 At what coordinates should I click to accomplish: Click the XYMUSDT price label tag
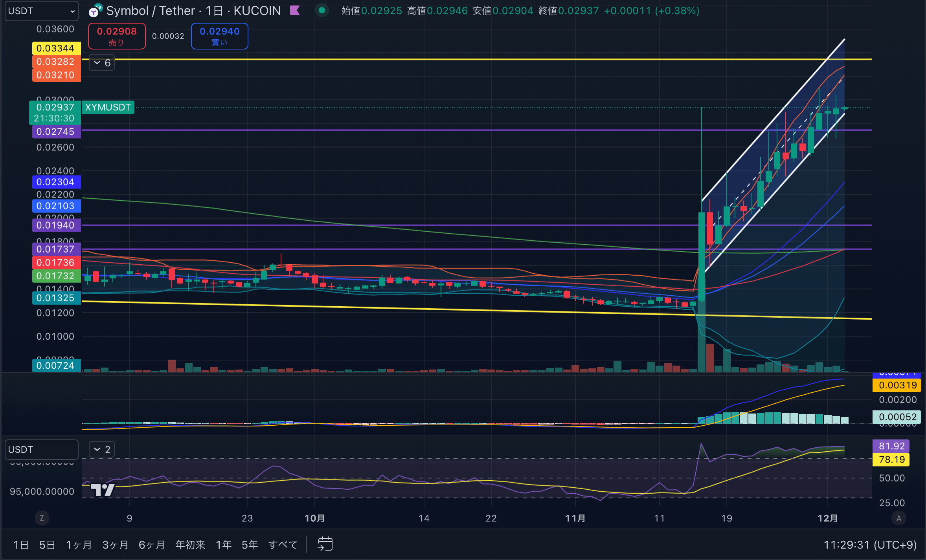tap(108, 107)
